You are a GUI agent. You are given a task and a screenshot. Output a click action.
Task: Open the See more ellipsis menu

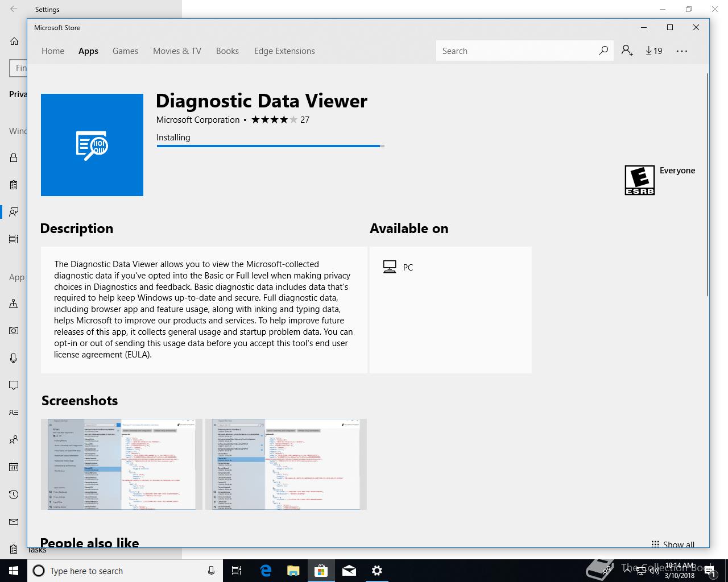(682, 51)
